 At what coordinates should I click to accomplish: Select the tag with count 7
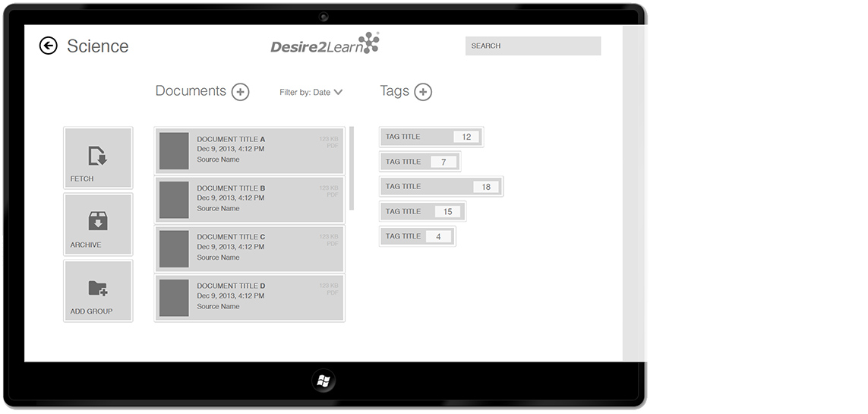(419, 162)
